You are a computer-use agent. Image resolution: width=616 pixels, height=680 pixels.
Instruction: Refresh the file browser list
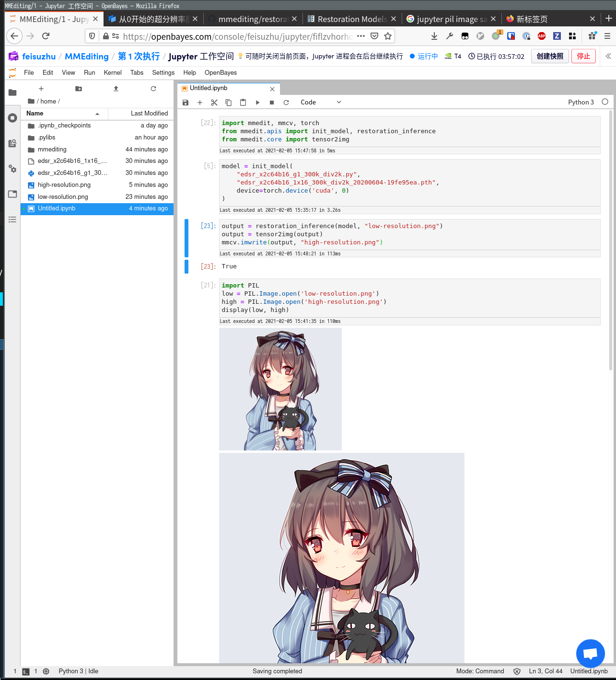coord(153,89)
